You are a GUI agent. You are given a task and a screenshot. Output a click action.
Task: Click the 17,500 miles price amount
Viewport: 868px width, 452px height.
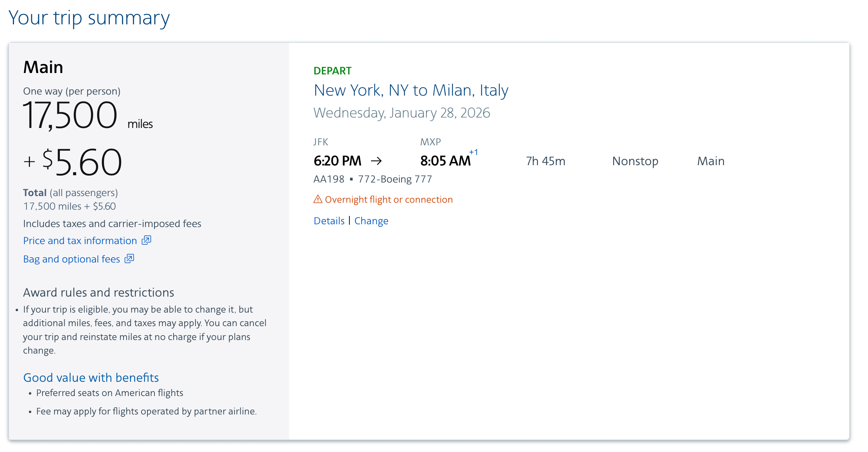click(70, 115)
